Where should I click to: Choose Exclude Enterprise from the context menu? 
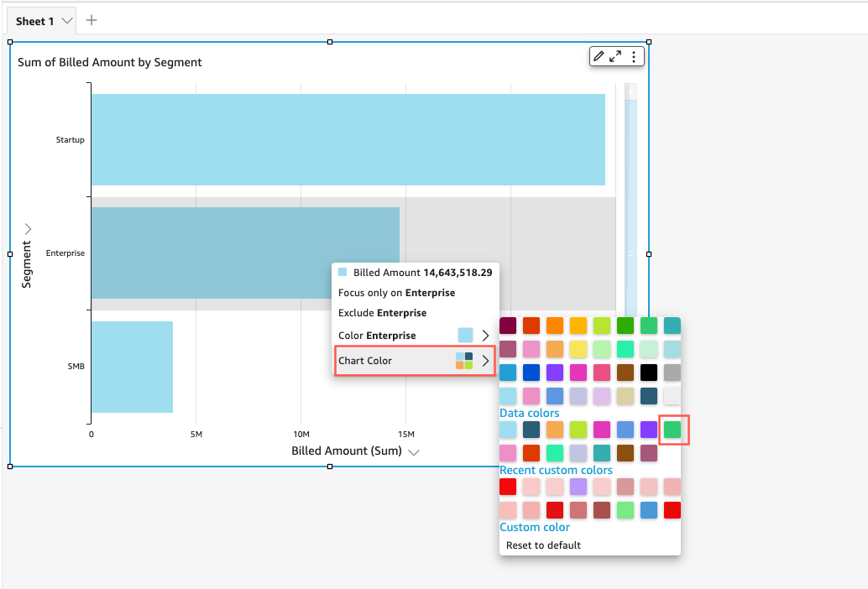click(382, 313)
